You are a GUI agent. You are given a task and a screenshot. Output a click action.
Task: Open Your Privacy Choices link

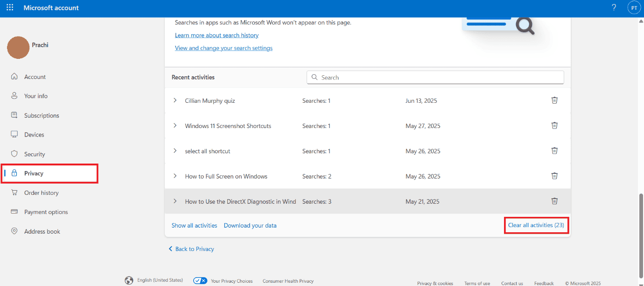pyautogui.click(x=231, y=281)
